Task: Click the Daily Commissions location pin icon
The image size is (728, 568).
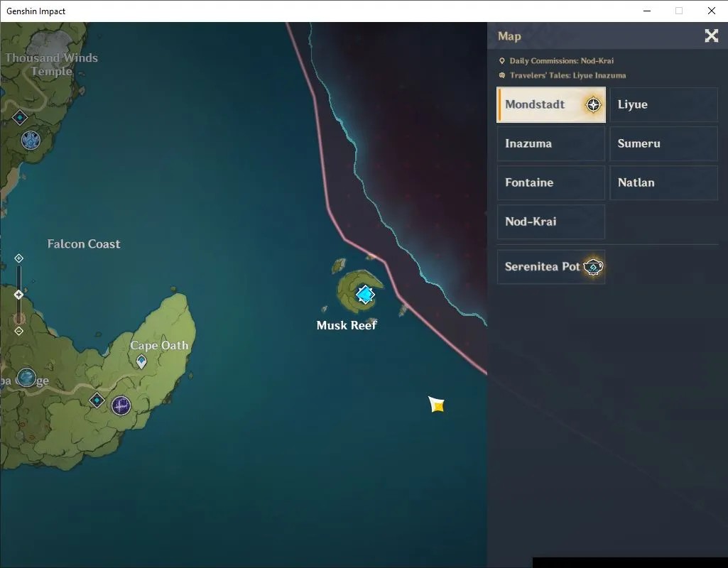Action: [x=502, y=61]
